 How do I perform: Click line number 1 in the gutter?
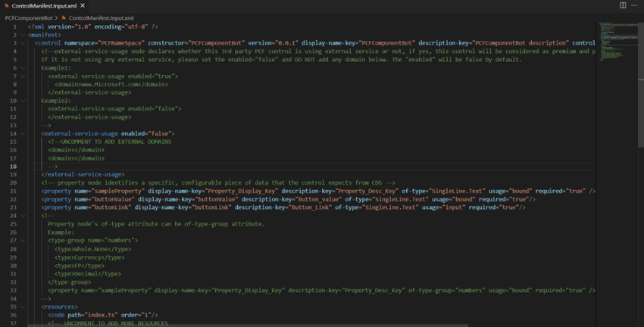15,26
